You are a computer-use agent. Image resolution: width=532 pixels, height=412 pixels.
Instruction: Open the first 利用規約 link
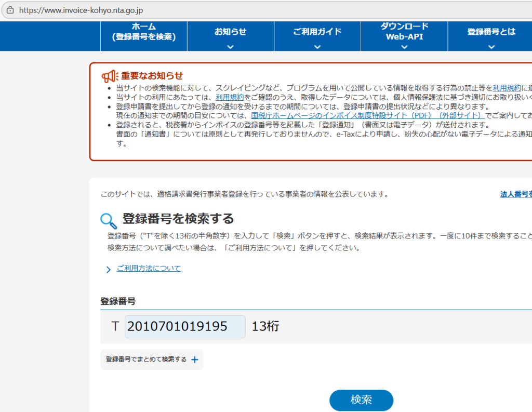tap(507, 87)
